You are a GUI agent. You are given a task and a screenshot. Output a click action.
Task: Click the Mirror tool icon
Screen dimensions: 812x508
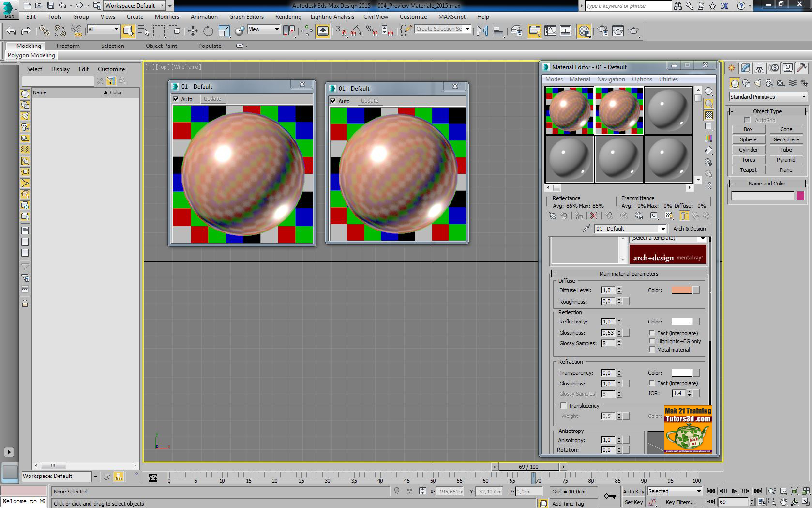[x=482, y=31]
